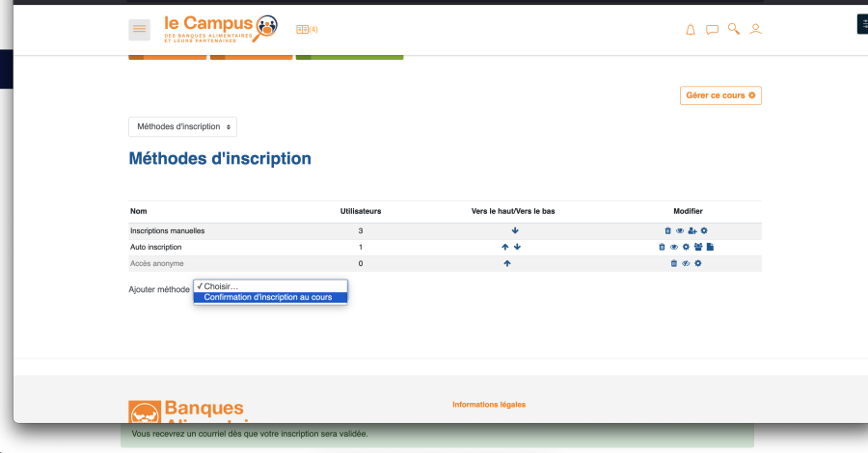868x453 pixels.
Task: Open the my courses (4) menu
Action: coord(307,30)
